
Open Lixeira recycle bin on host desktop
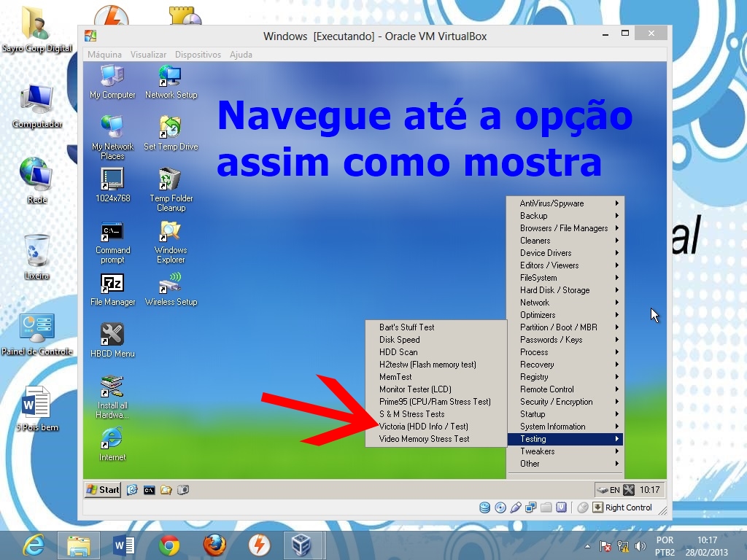coord(36,256)
